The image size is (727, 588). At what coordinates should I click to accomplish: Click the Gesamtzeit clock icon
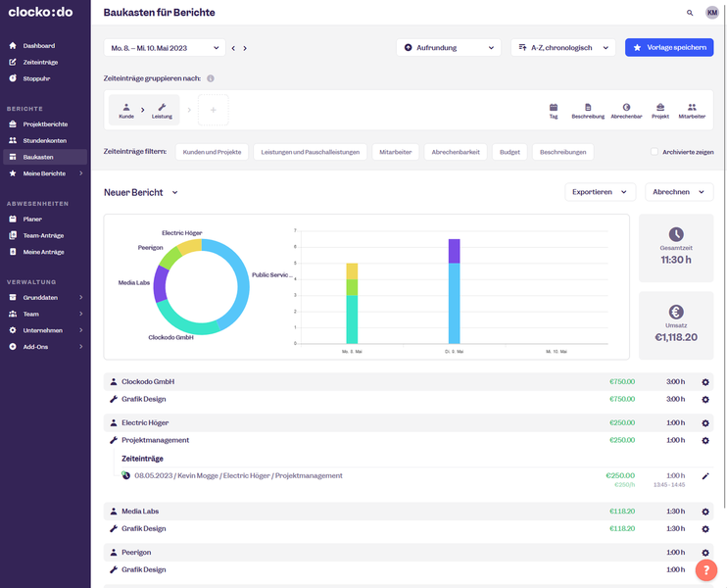pos(676,234)
